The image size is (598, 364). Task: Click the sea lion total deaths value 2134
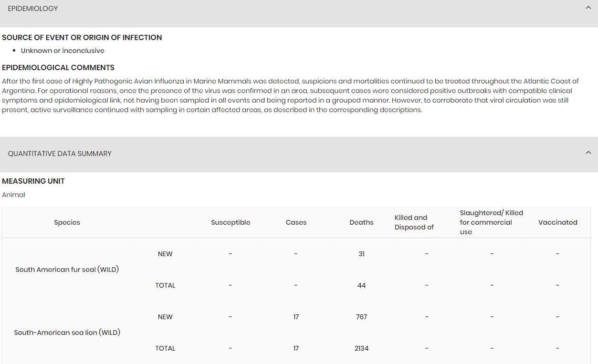(361, 348)
